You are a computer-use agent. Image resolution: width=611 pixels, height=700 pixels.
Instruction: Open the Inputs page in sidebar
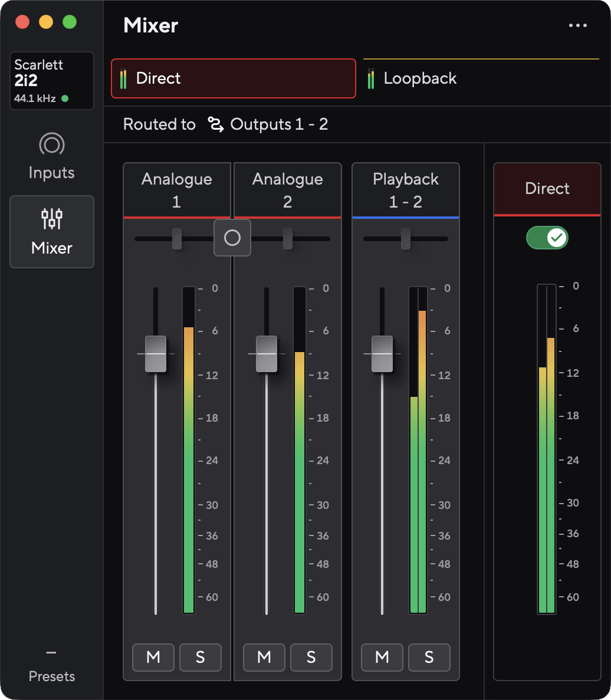click(52, 156)
